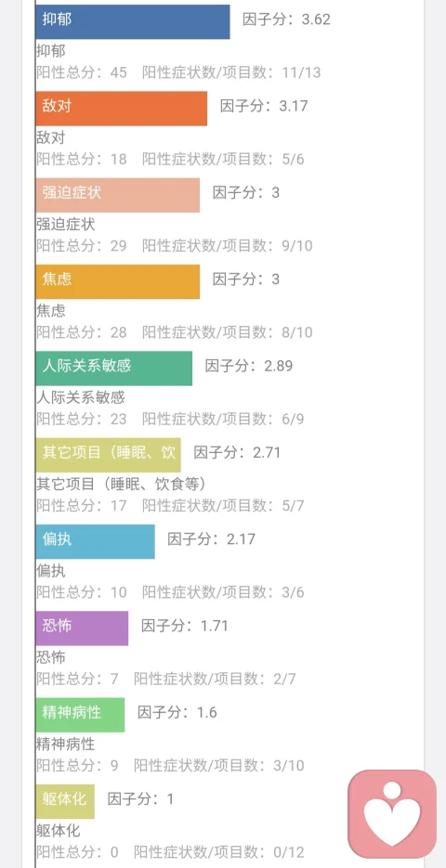The width and height of the screenshot is (446, 868).
Task: Tap the pink heart app icon
Action: tap(392, 814)
